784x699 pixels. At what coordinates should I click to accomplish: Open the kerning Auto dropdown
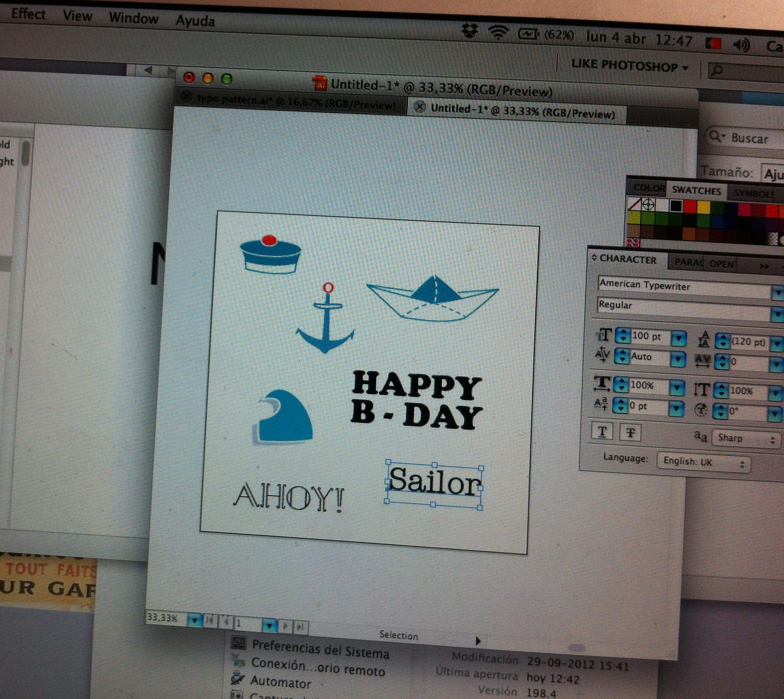click(x=678, y=359)
